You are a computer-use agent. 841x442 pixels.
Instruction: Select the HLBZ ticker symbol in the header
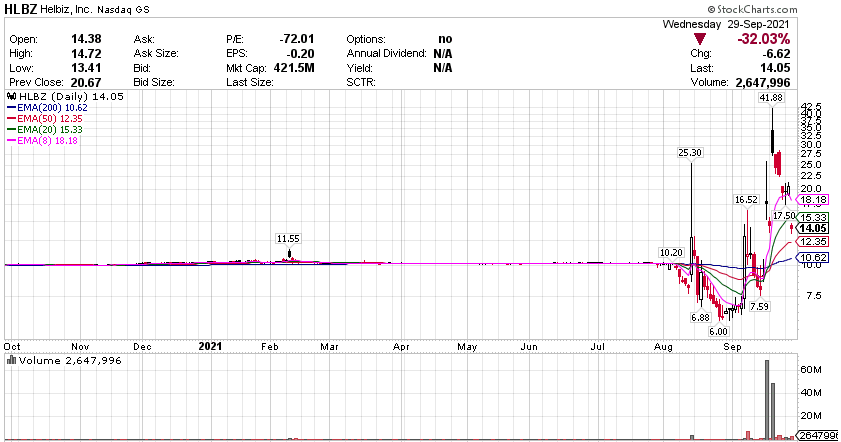(20, 9)
